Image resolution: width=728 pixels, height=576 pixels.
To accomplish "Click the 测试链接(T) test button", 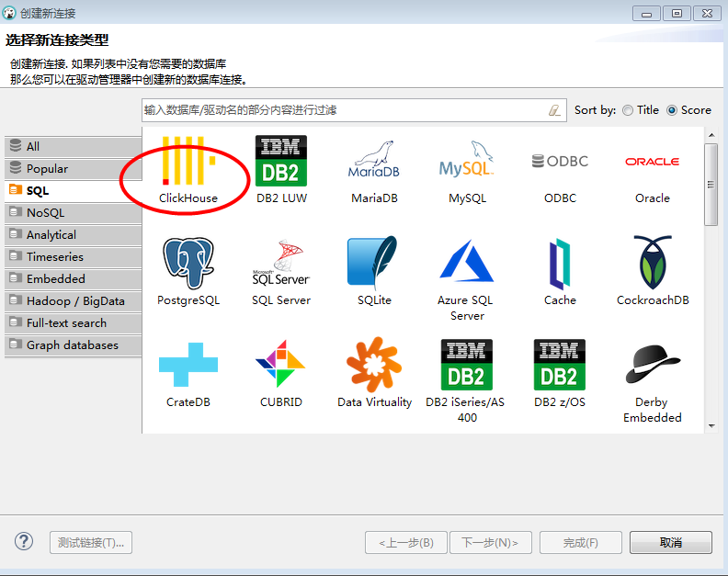I will coord(91,542).
